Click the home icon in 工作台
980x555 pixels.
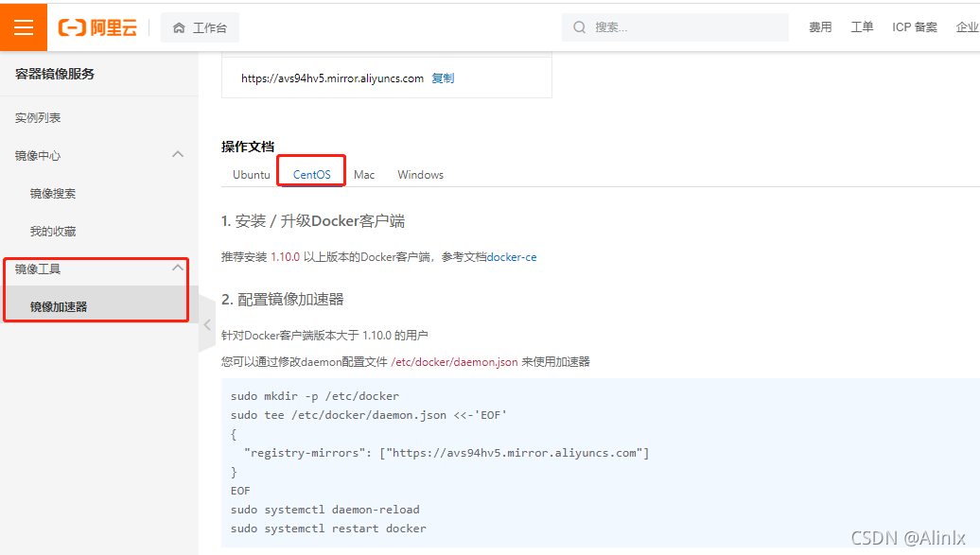(179, 28)
